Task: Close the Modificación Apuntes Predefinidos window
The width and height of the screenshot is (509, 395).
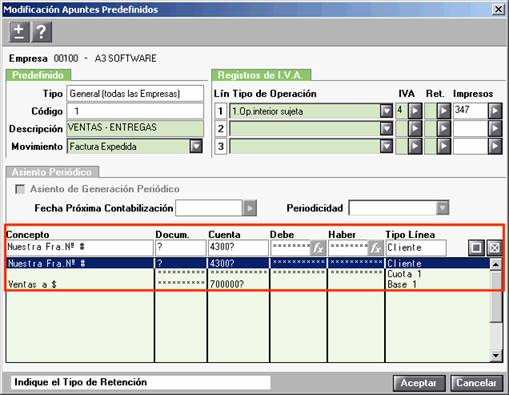Action: [498, 9]
